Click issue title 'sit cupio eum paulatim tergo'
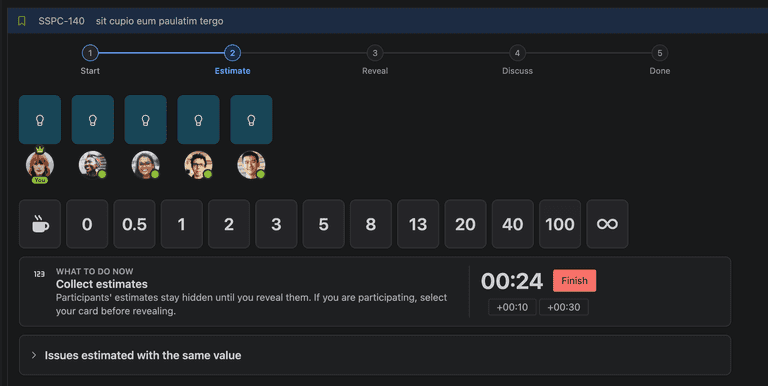The height and width of the screenshot is (386, 768). (160, 21)
